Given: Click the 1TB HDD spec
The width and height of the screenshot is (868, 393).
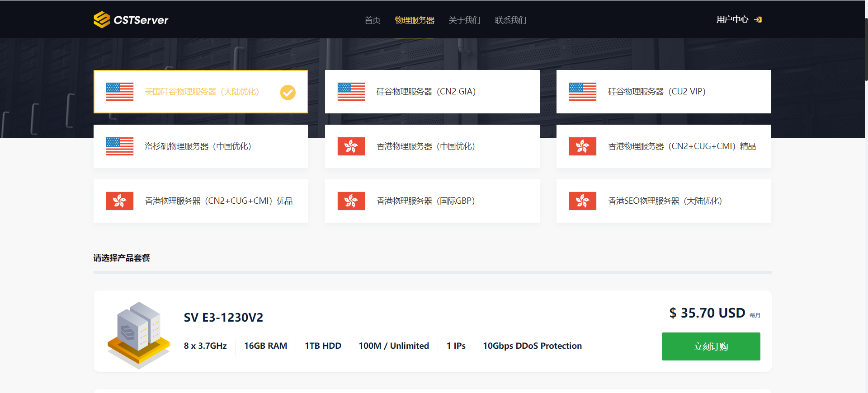Looking at the screenshot, I should [323, 346].
